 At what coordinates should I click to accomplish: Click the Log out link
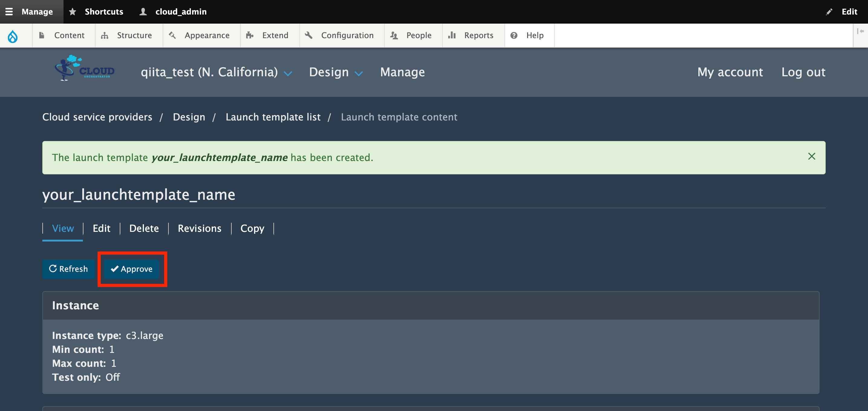click(x=803, y=72)
